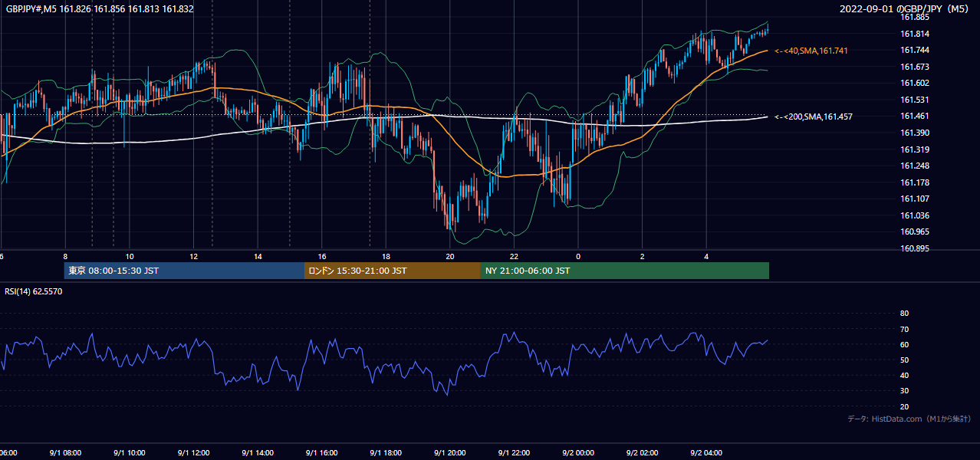Click price axis value 161.390
Image resolution: width=980 pixels, height=460 pixels.
pos(915,133)
